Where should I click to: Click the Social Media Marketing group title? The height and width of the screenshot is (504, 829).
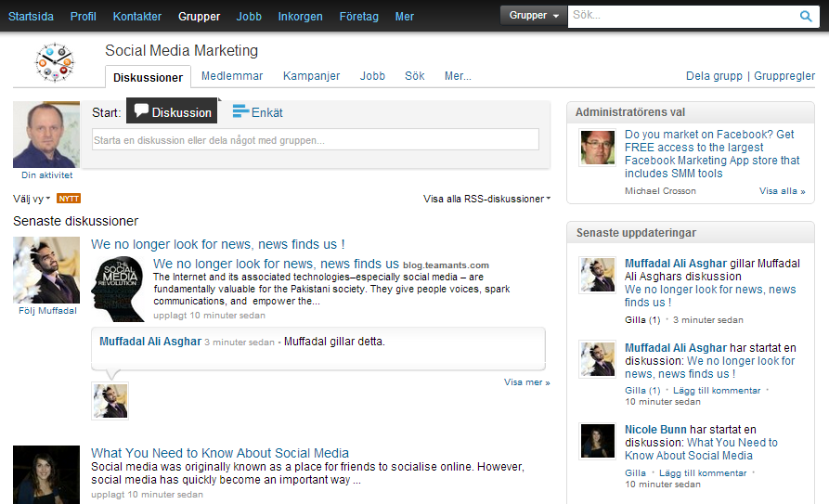tap(181, 51)
